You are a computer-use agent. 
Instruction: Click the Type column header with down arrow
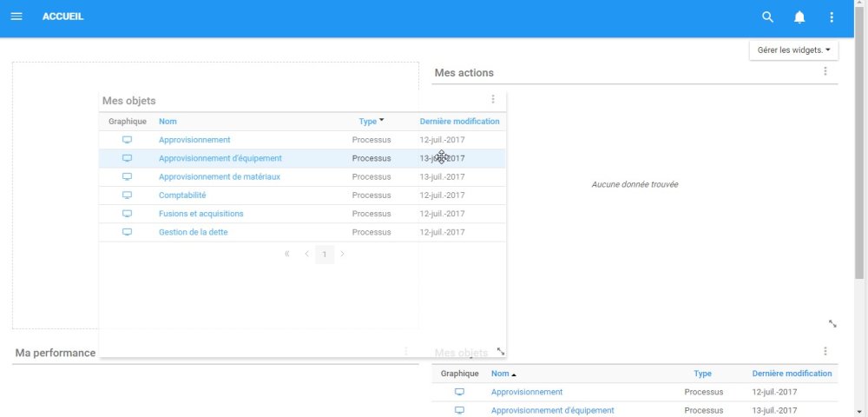click(x=372, y=122)
